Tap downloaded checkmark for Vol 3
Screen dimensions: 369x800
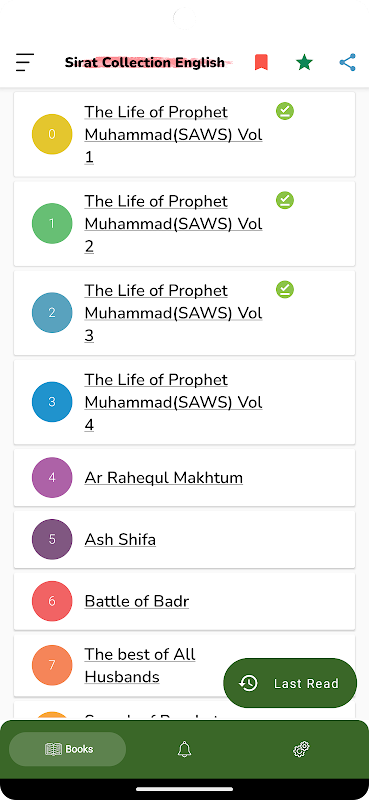tap(285, 289)
